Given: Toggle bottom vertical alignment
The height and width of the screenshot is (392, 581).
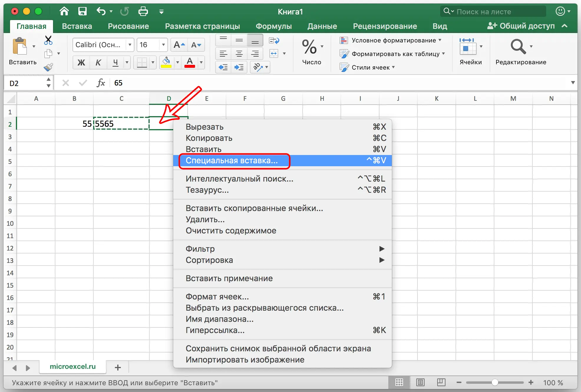Looking at the screenshot, I should pos(255,40).
